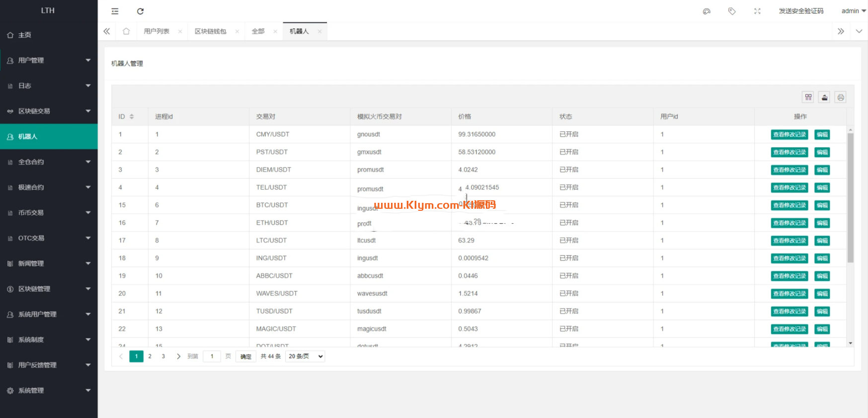The image size is (868, 418).
Task: Switch to the 区块链钱包 tab
Action: pyautogui.click(x=210, y=31)
